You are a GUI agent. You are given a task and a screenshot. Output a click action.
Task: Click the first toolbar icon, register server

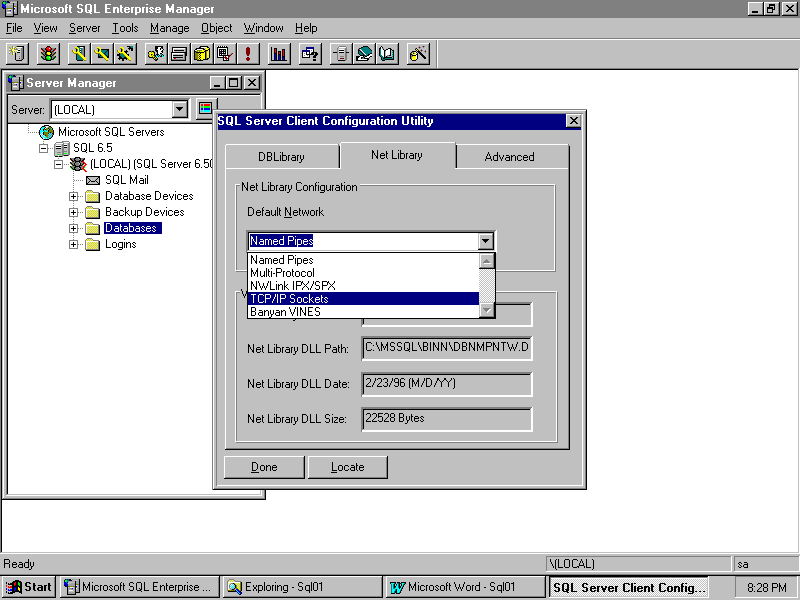tap(17, 53)
